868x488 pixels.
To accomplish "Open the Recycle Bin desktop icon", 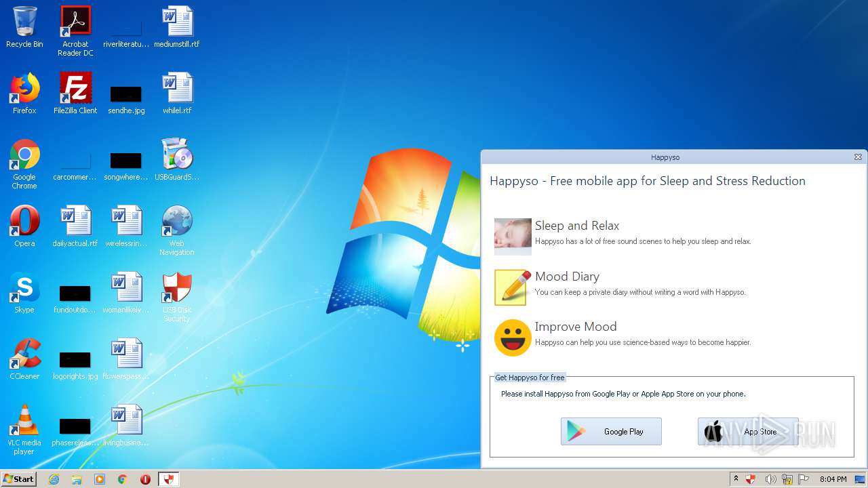I will click(x=24, y=27).
